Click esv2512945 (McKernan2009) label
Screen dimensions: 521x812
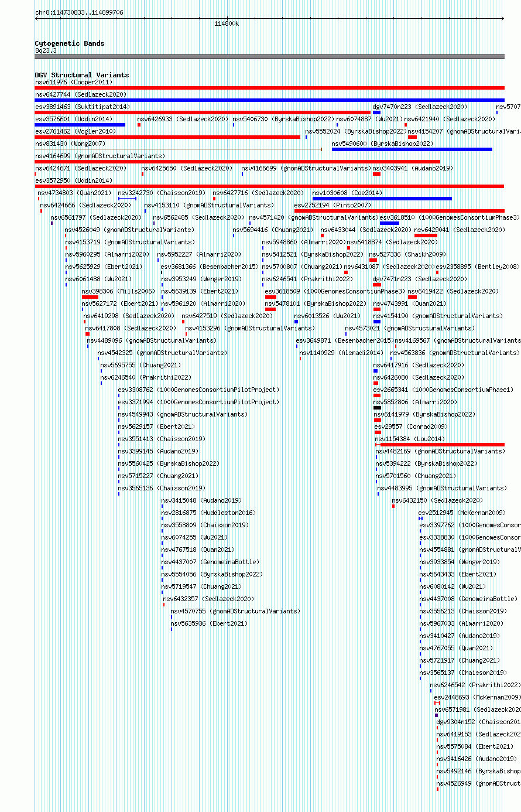tap(462, 513)
